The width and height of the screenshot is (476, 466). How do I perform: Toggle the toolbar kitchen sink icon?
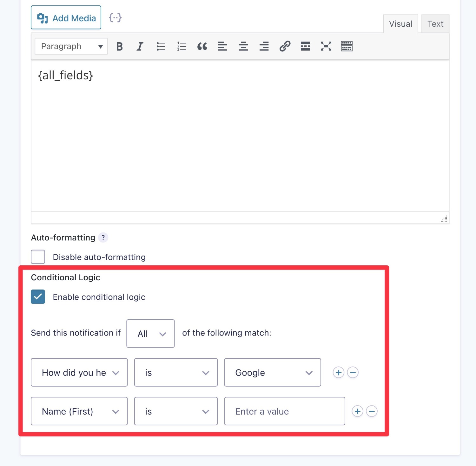(x=347, y=46)
